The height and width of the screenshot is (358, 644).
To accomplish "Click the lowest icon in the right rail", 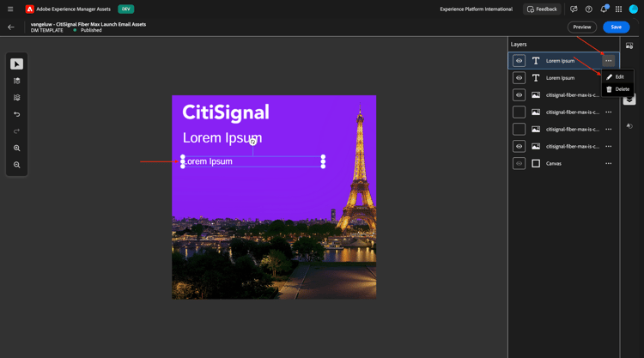I will click(629, 126).
